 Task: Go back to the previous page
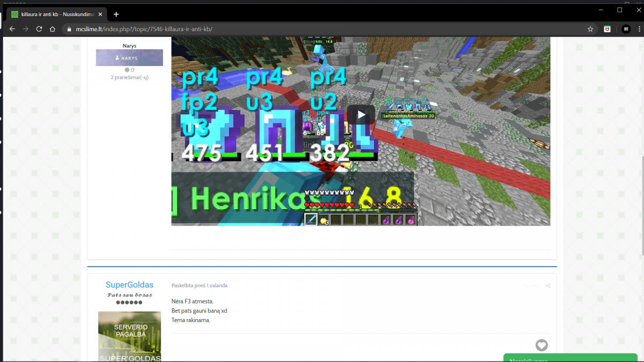[12, 29]
